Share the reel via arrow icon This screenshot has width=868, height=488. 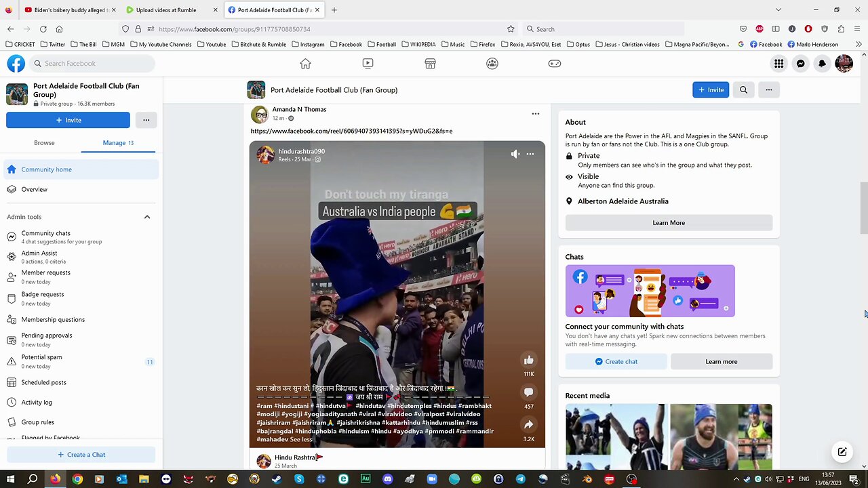coord(529,425)
